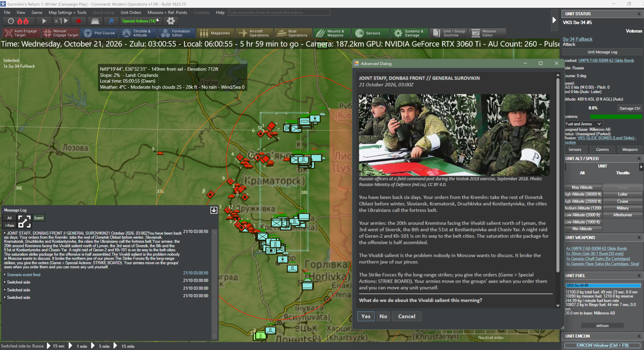Select the Plot Course tool

pos(100,33)
